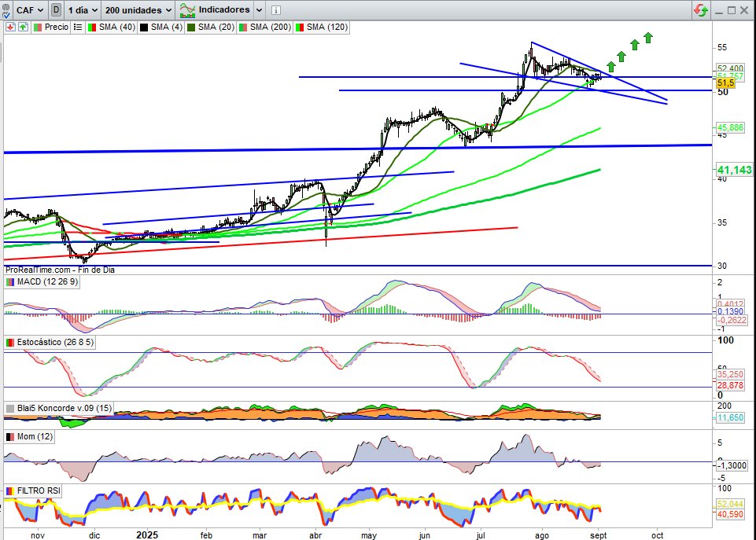Viewport: 756px width, 540px height.
Task: Open the Mom (12) indicator label
Action: (x=29, y=437)
